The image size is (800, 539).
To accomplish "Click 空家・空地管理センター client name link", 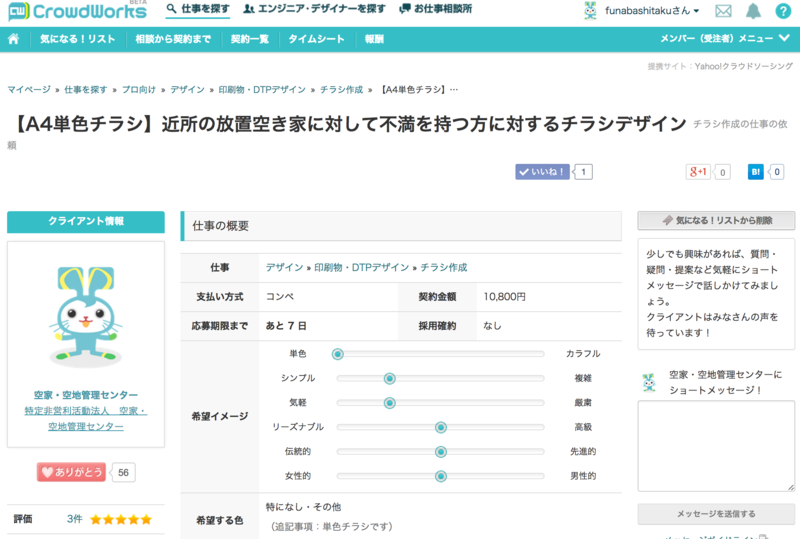I will click(x=86, y=395).
